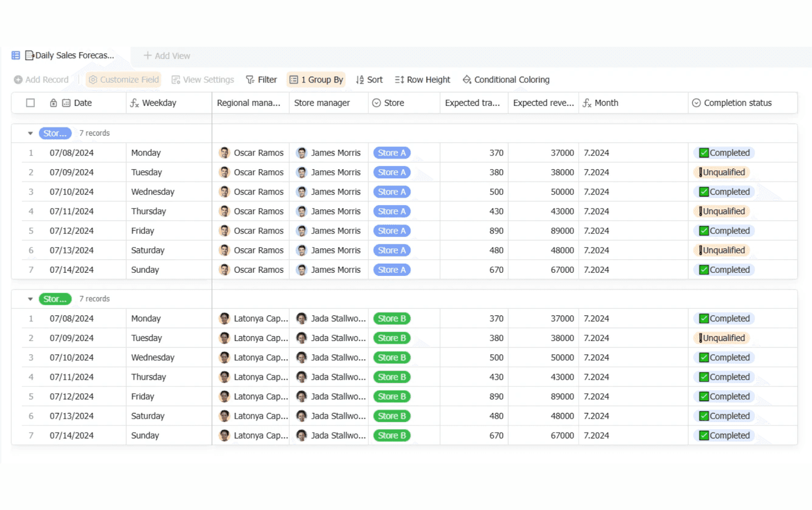Click date 07/14/2024 in Store B group
This screenshot has height=510, width=812.
point(72,436)
